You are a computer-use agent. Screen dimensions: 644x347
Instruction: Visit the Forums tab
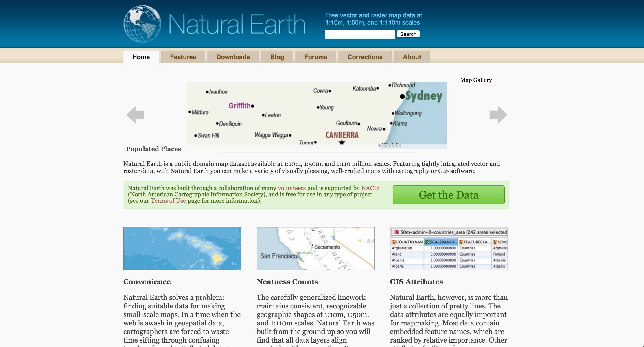pos(315,57)
